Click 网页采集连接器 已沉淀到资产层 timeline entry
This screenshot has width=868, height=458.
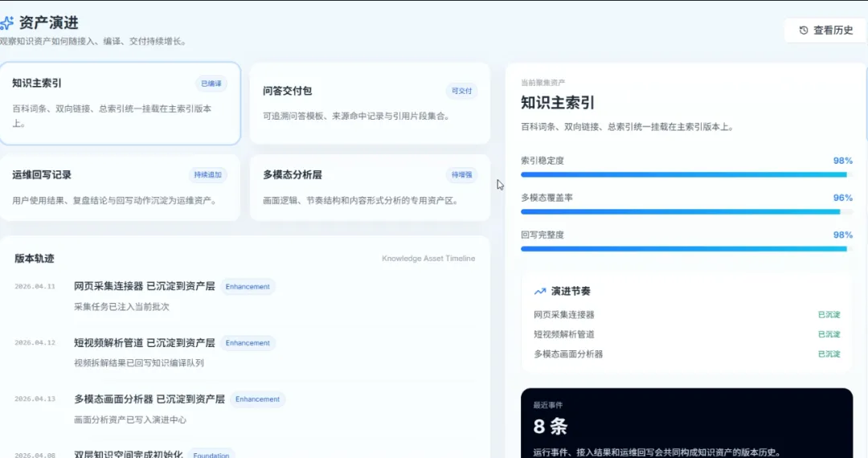(x=145, y=286)
